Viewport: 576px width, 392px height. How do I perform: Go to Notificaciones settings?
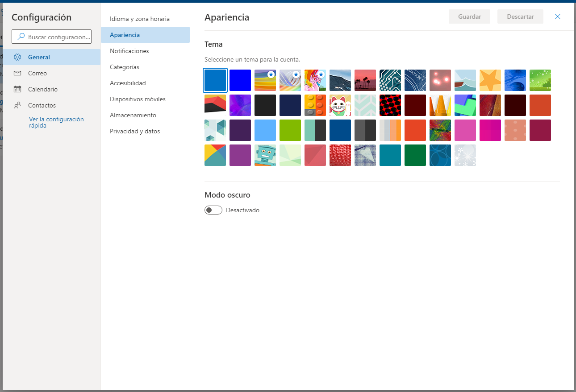146,51
